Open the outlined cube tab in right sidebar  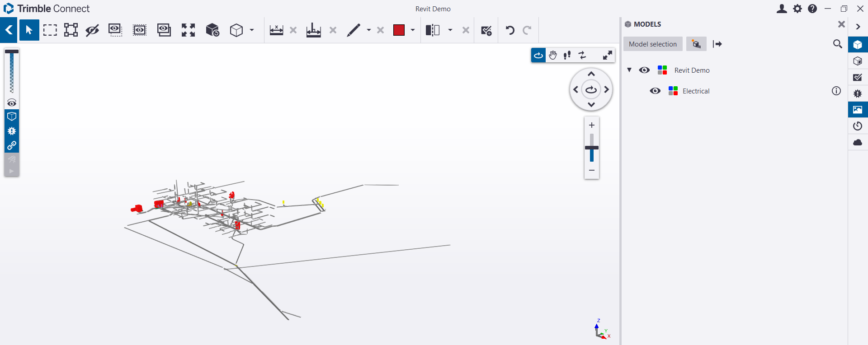coord(858,61)
